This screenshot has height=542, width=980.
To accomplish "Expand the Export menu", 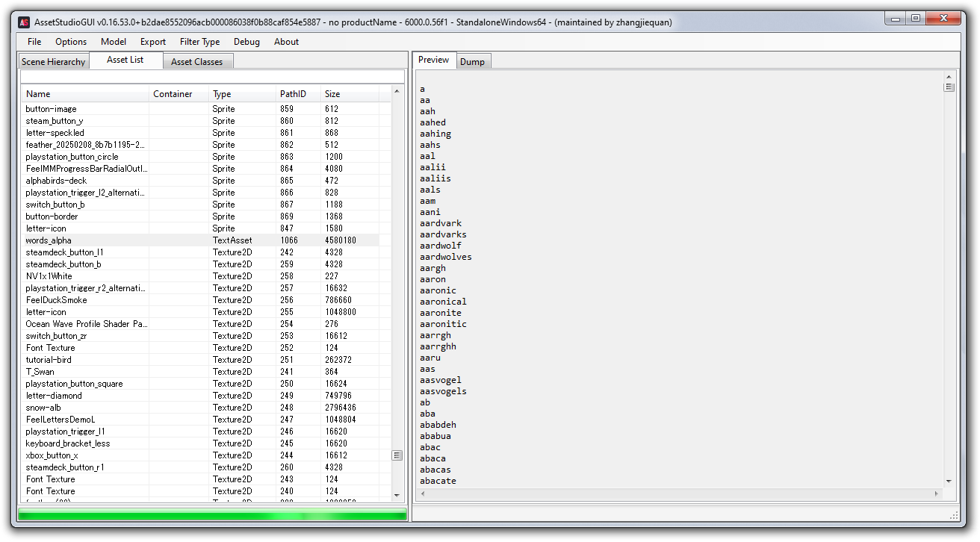I will coord(153,42).
